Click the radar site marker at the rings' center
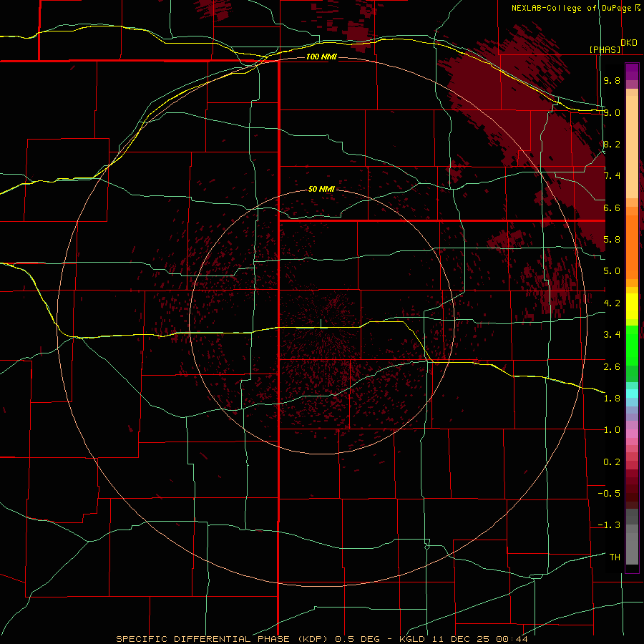The width and height of the screenshot is (644, 644). point(321,323)
